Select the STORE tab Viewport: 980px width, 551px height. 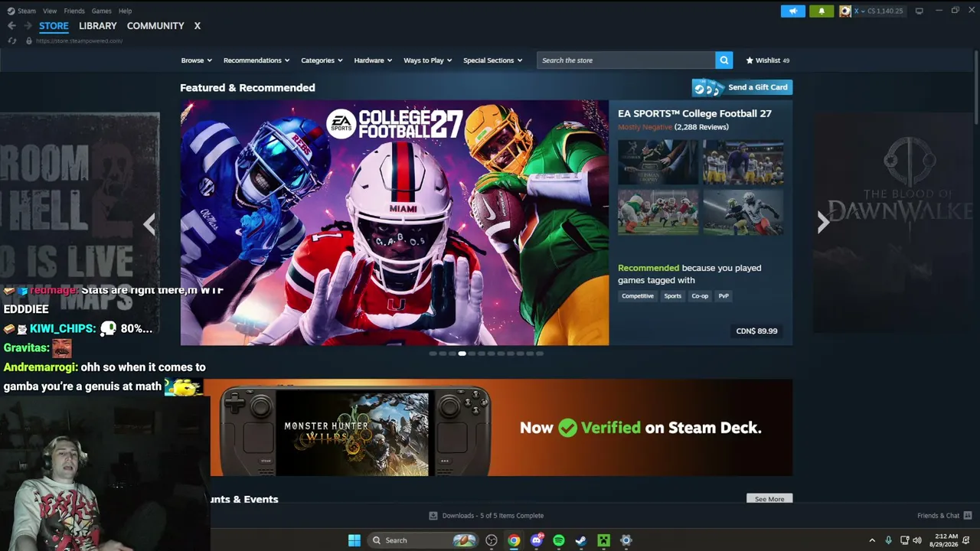(54, 26)
